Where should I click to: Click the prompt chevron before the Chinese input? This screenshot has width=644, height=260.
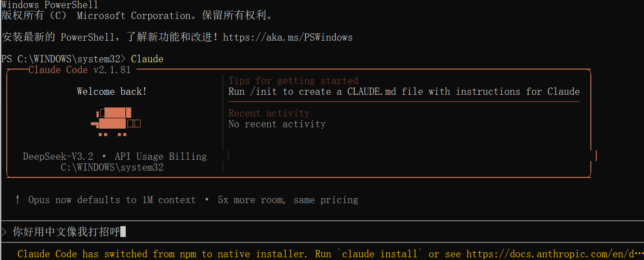point(4,232)
